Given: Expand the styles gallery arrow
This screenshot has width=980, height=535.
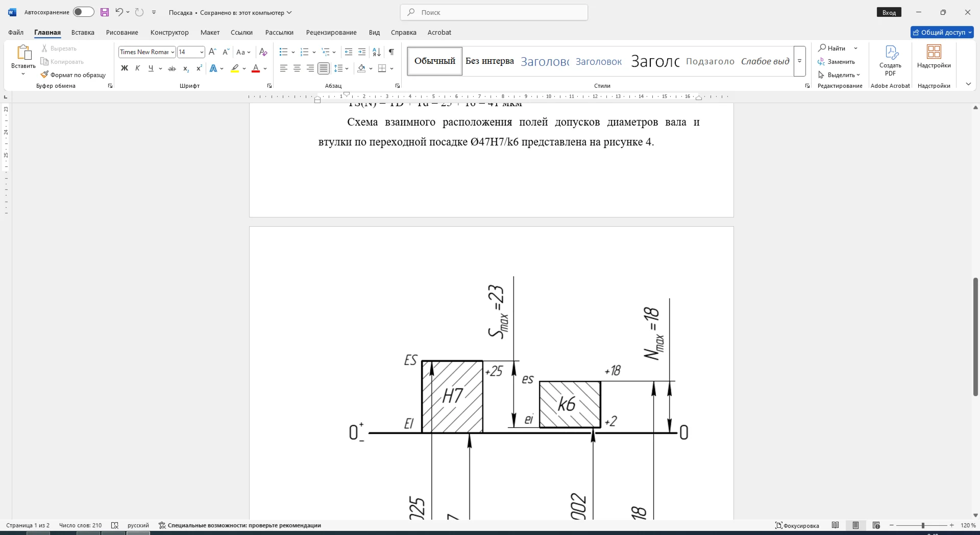Looking at the screenshot, I should (800, 61).
